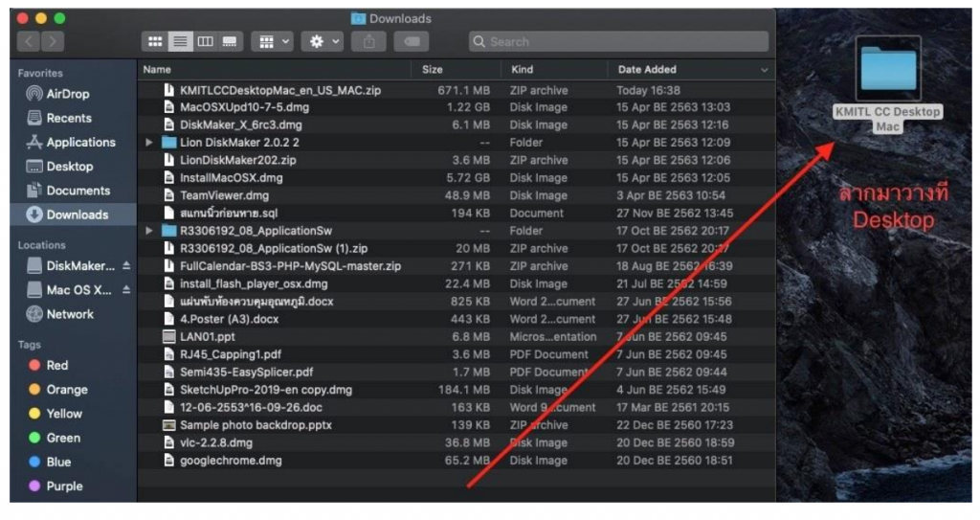Click the Share toolbar icon
Screen dimensions: 980x520
(368, 41)
